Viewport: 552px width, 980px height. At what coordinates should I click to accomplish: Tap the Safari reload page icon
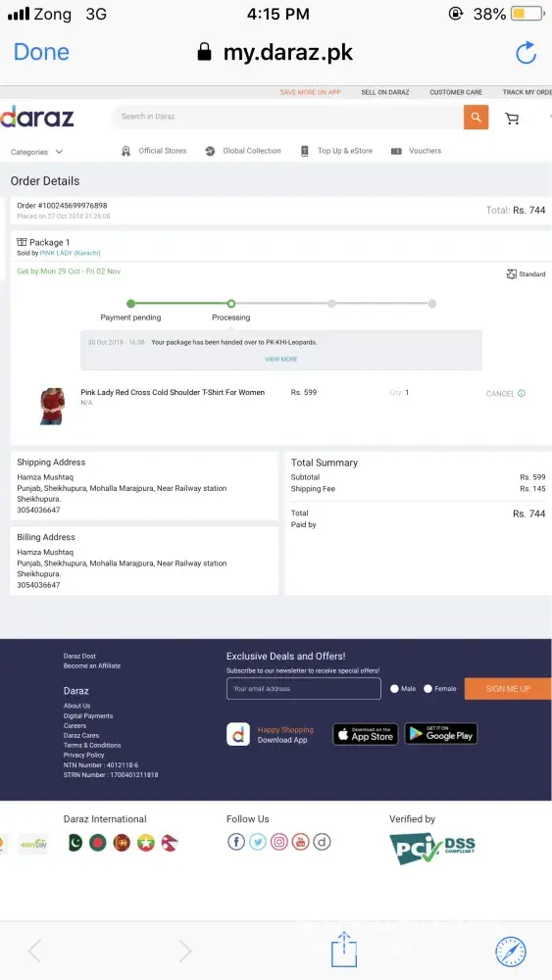(x=526, y=53)
